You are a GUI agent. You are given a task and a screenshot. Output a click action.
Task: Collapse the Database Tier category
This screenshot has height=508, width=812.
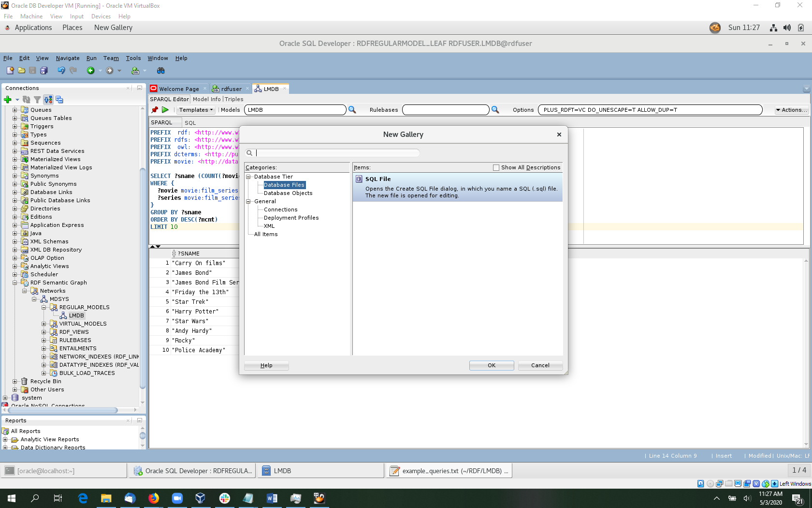point(248,177)
